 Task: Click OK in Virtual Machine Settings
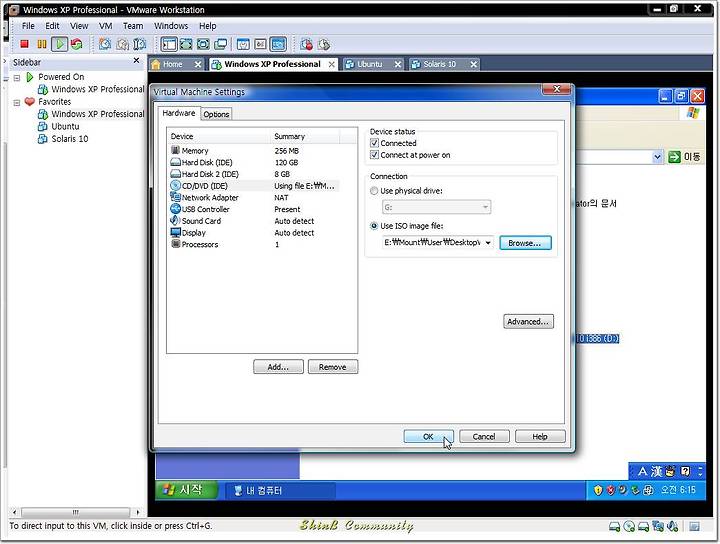tap(428, 436)
